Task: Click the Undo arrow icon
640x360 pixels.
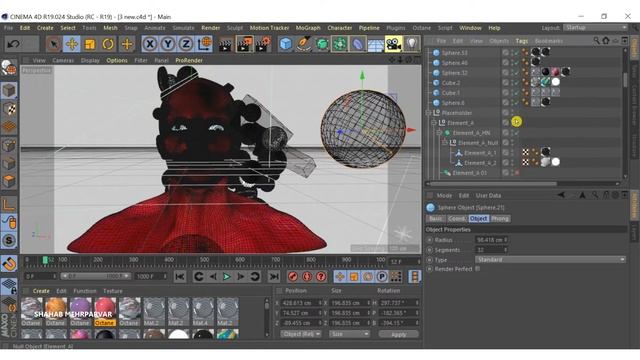Action: 13,44
